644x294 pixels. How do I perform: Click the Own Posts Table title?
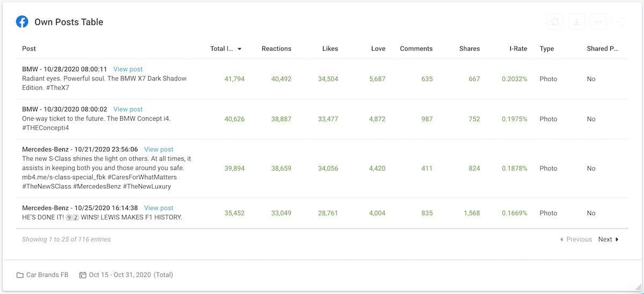coord(69,22)
